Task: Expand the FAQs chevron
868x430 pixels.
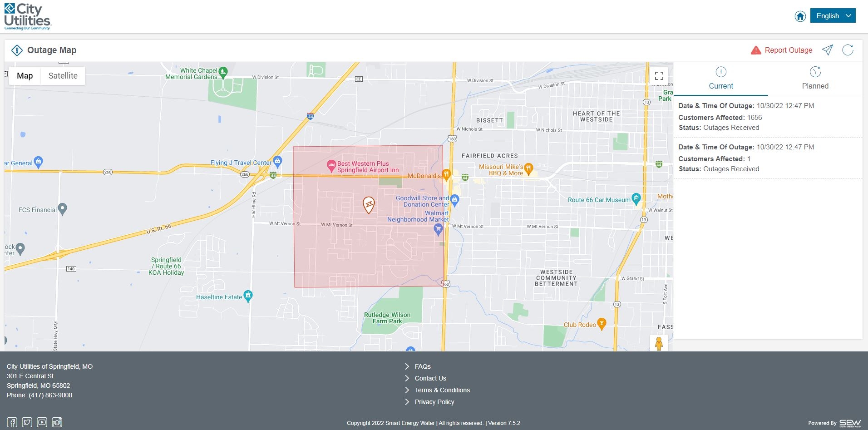Action: [x=407, y=366]
